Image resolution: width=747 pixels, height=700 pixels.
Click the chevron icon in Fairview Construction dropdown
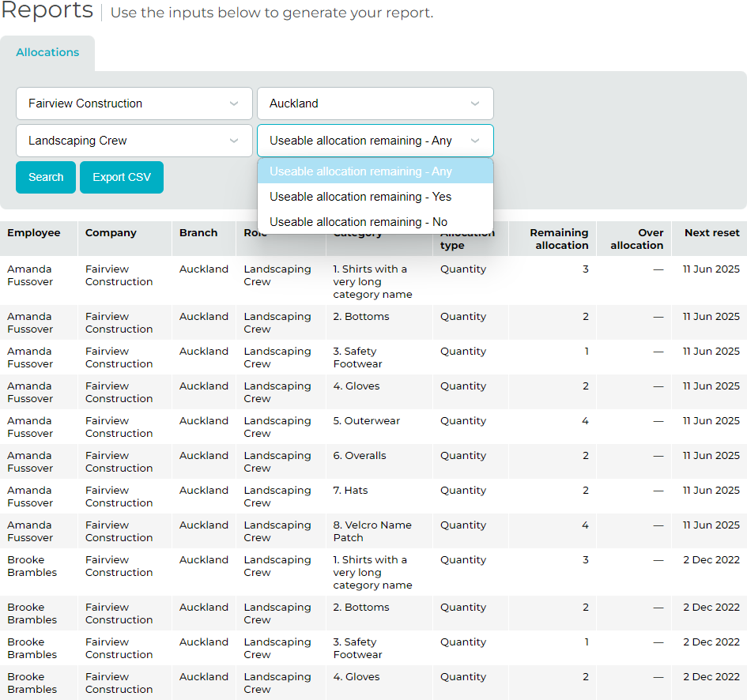click(234, 103)
